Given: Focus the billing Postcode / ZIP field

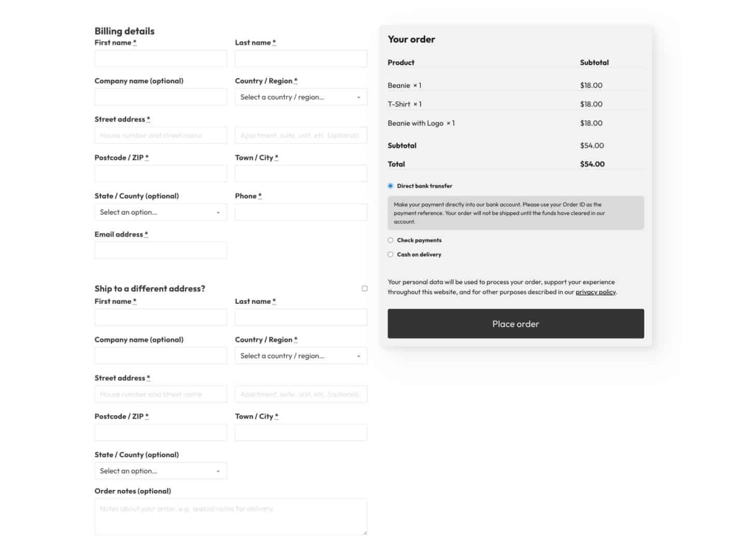Looking at the screenshot, I should (x=160, y=174).
